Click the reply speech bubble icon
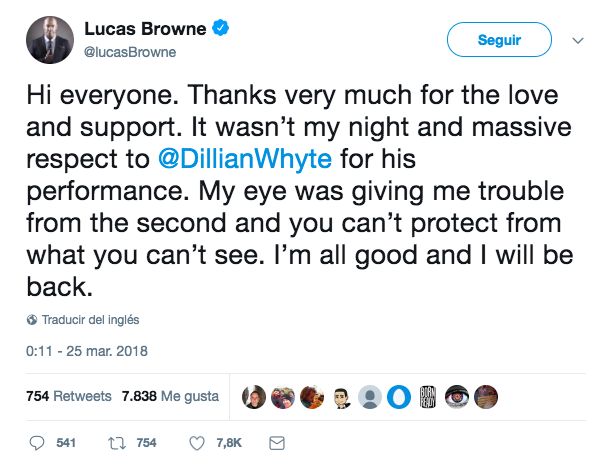This screenshot has width=607, height=466. click(x=38, y=442)
